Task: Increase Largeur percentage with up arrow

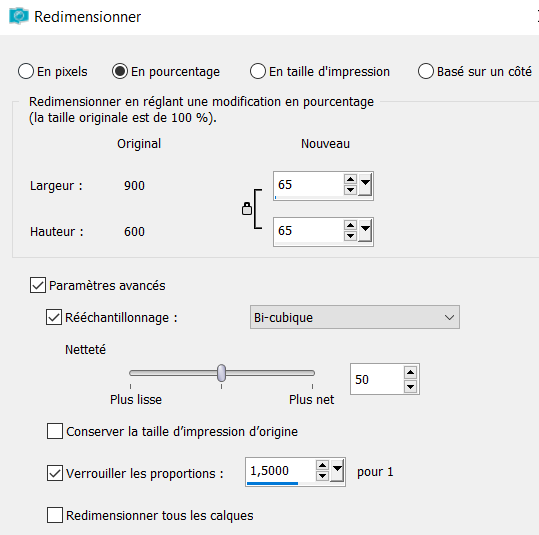Action: pyautogui.click(x=350, y=179)
